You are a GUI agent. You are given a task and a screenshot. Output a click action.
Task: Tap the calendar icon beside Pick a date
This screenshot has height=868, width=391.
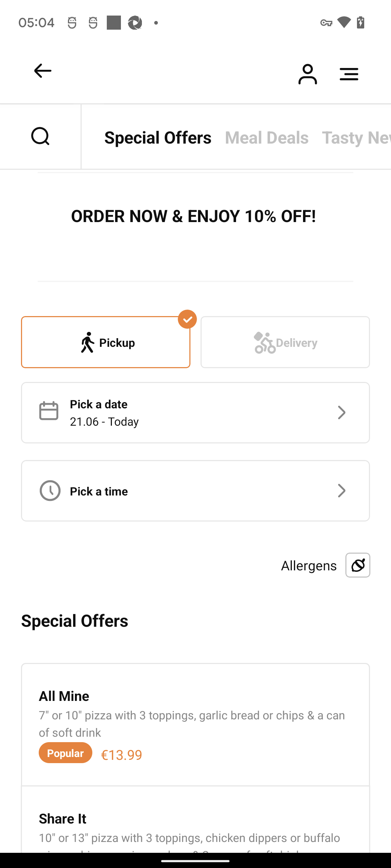49,411
